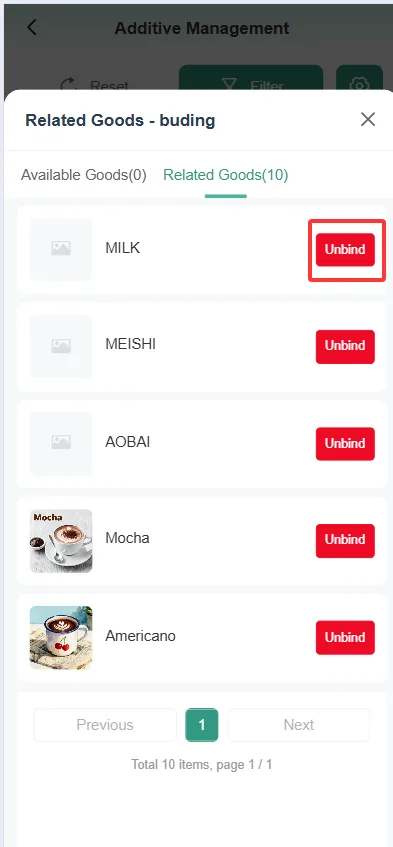Click the MILK placeholder image
This screenshot has height=847, width=393.
click(61, 249)
